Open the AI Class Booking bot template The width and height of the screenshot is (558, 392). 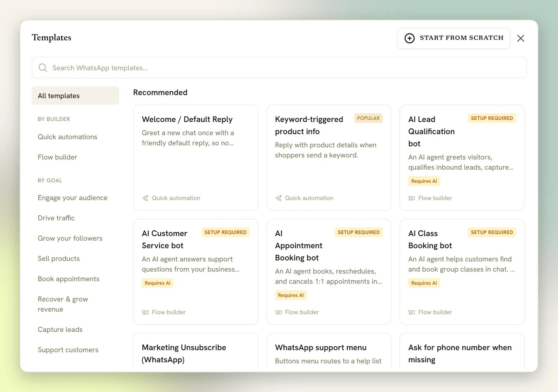[462, 272]
